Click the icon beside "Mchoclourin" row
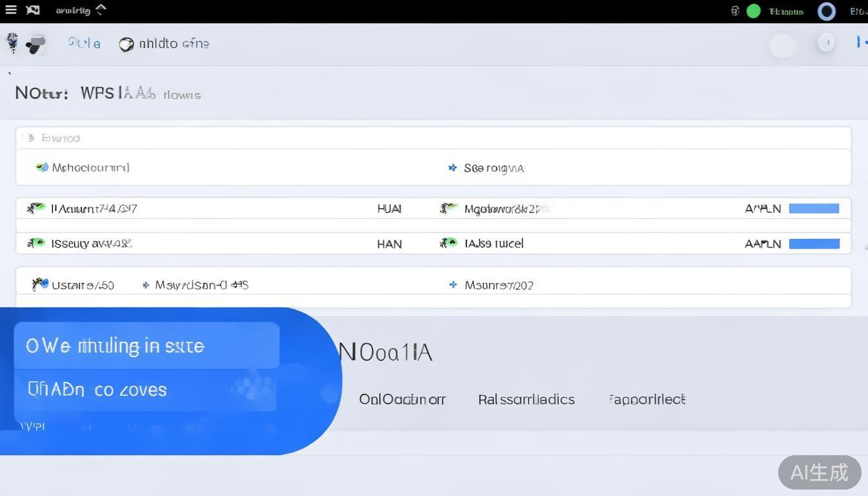868x496 pixels. pyautogui.click(x=42, y=167)
